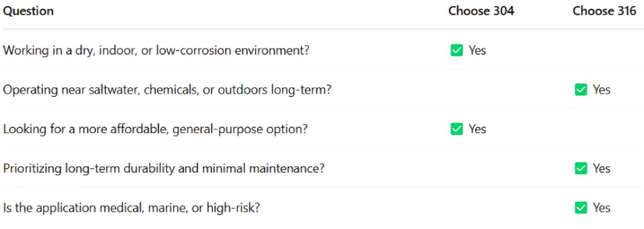Click the green checkmark for dry indoor environment
This screenshot has height=229, width=644.
click(x=456, y=50)
